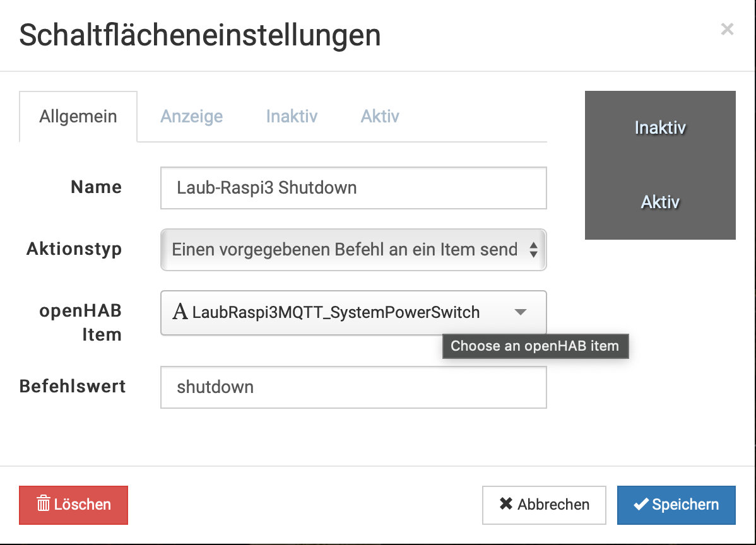This screenshot has height=545, width=756.
Task: Click into the Befehlswert input field
Action: pos(353,387)
